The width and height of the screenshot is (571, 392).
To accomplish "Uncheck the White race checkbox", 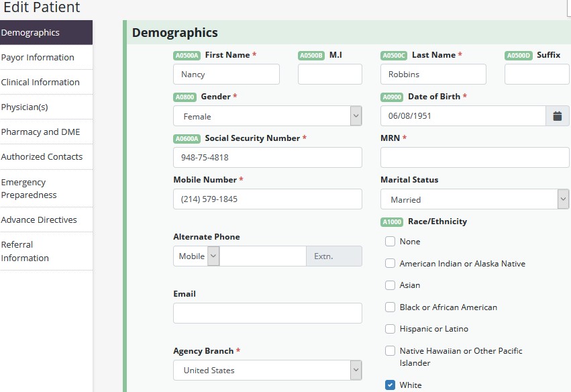I will click(390, 385).
